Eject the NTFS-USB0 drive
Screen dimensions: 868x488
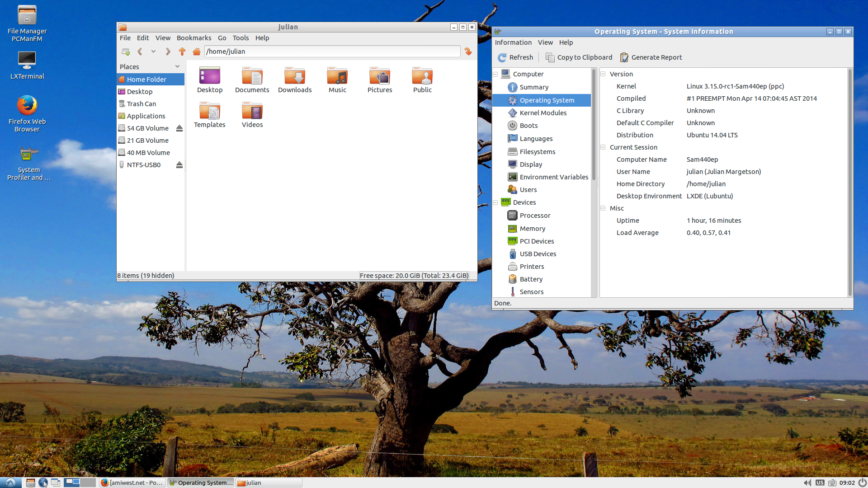click(179, 165)
